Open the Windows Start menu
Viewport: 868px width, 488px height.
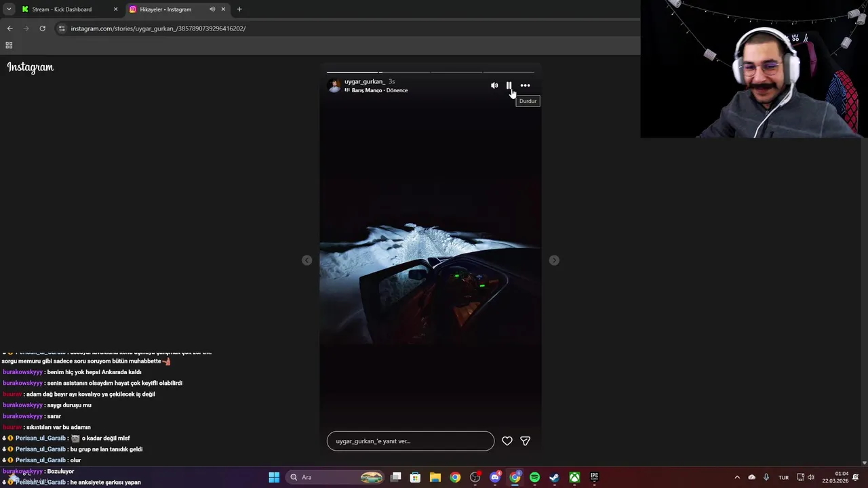point(274,477)
